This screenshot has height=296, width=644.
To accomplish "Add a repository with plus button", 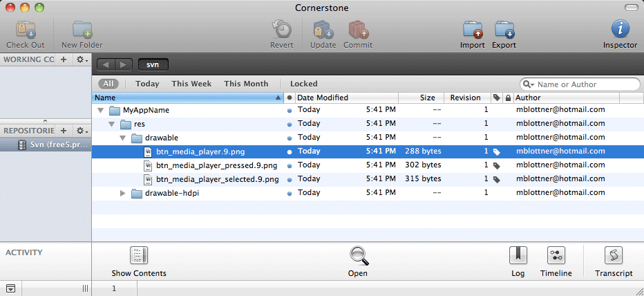I will tap(64, 131).
